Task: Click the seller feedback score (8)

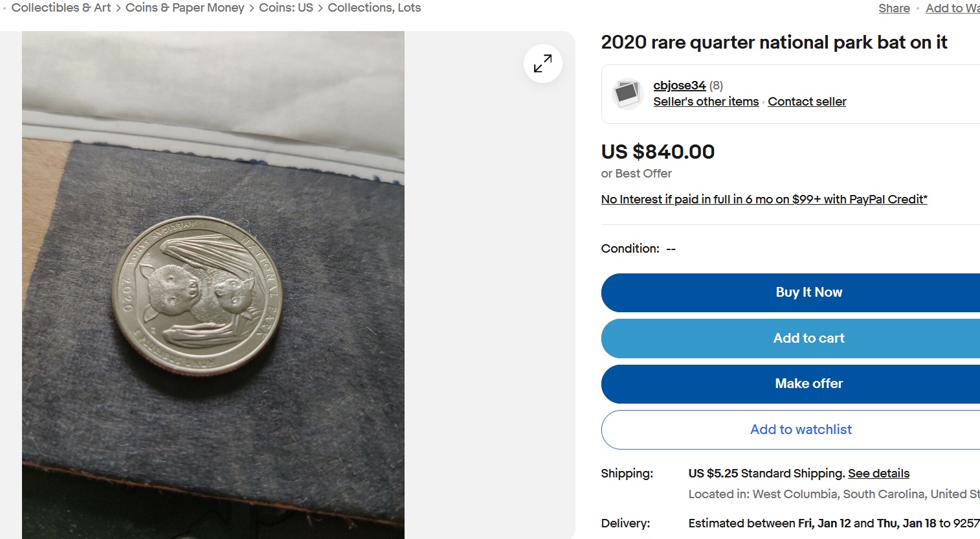Action: (x=716, y=86)
